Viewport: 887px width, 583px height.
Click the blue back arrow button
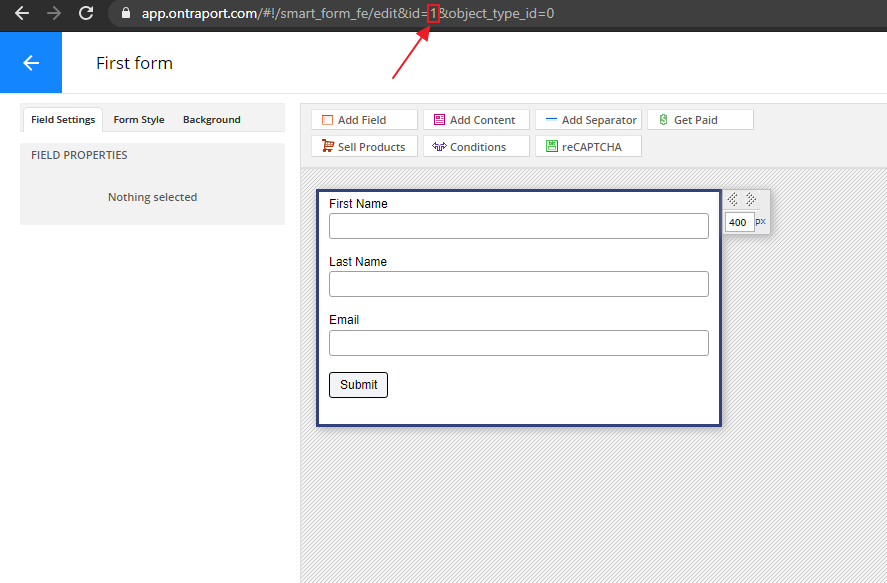(x=31, y=63)
